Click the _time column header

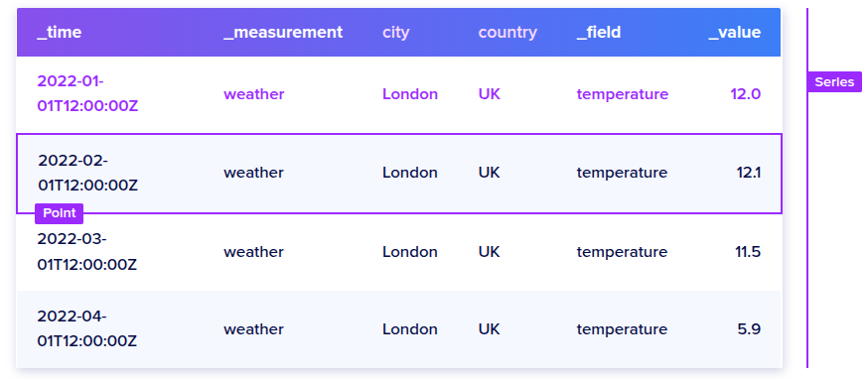tap(60, 32)
